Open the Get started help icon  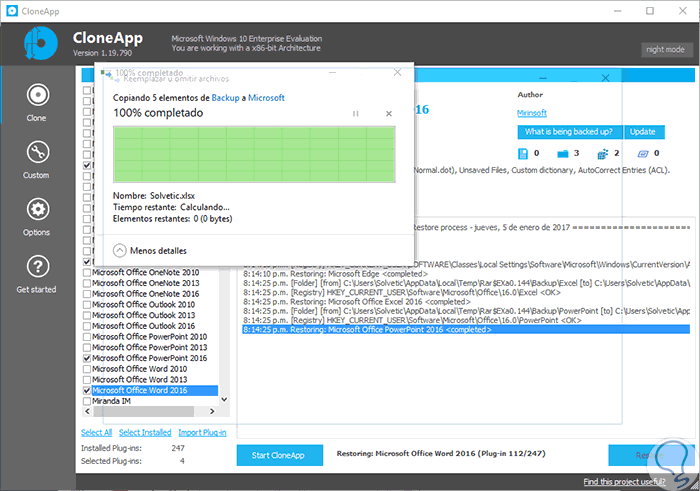coord(38,266)
